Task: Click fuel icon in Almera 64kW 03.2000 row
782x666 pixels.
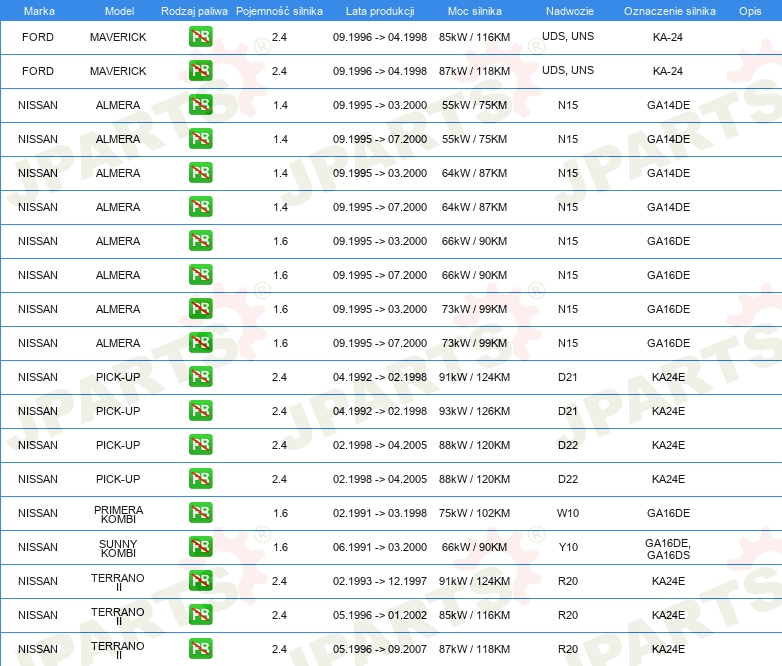Action: 200,173
